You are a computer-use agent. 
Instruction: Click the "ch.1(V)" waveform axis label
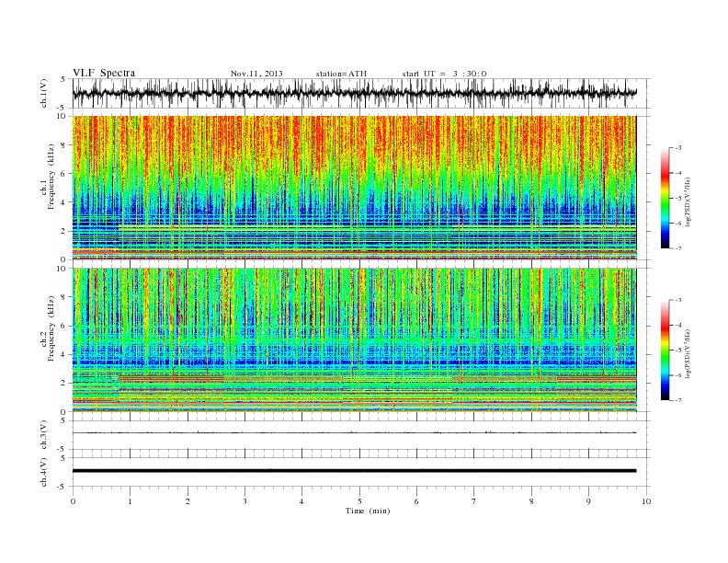(x=44, y=93)
